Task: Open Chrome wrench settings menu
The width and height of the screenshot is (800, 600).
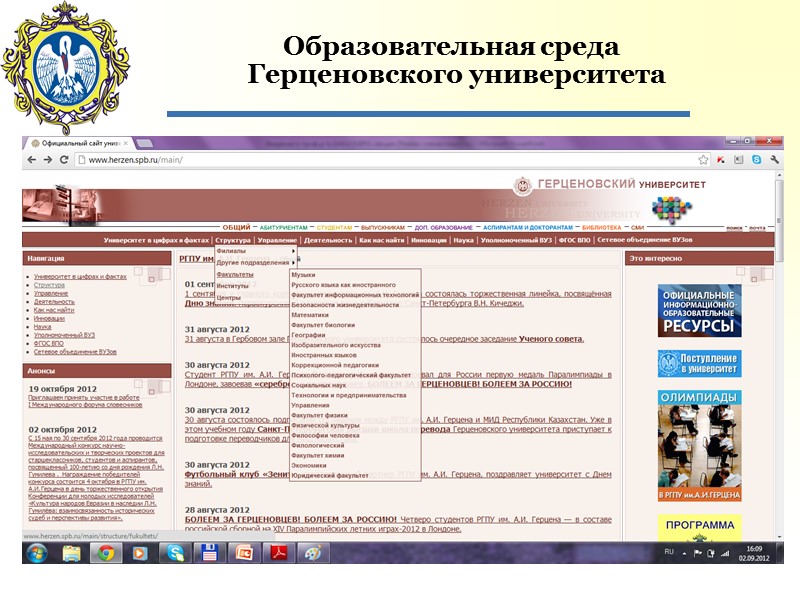Action: pos(774,160)
